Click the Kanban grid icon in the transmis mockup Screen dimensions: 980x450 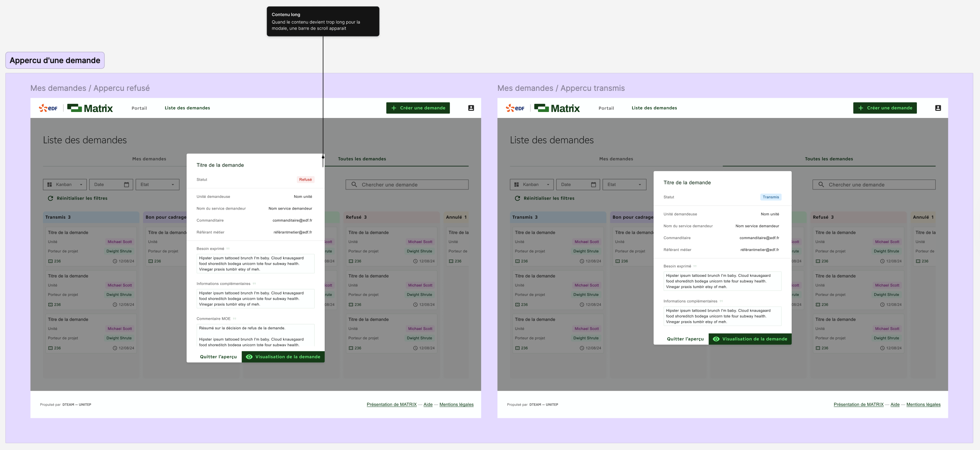point(516,185)
